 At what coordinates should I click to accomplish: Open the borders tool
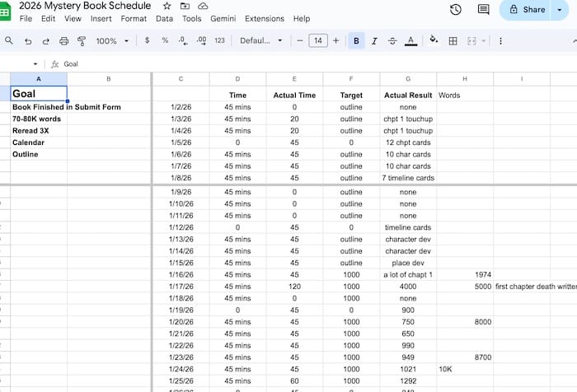[x=453, y=41]
